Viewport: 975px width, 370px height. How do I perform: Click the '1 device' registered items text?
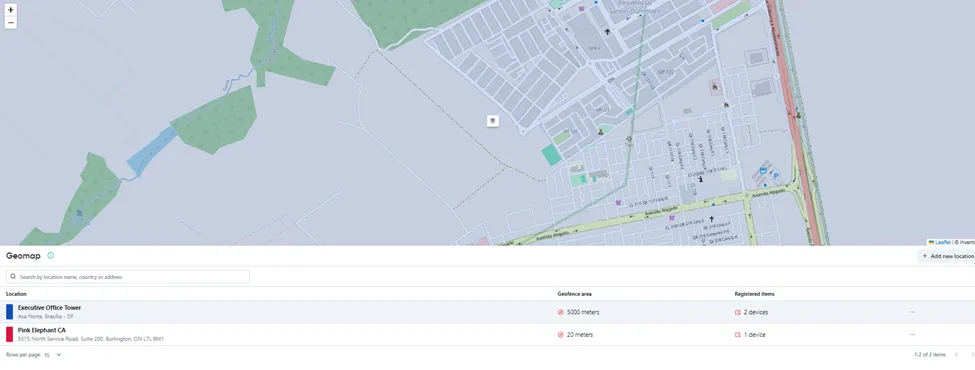point(755,335)
